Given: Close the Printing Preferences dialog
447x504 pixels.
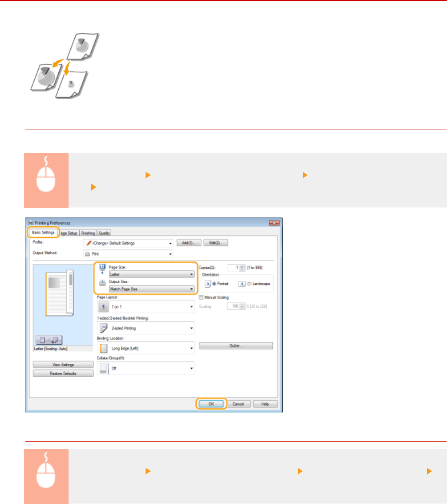Looking at the screenshot, I should (274, 223).
